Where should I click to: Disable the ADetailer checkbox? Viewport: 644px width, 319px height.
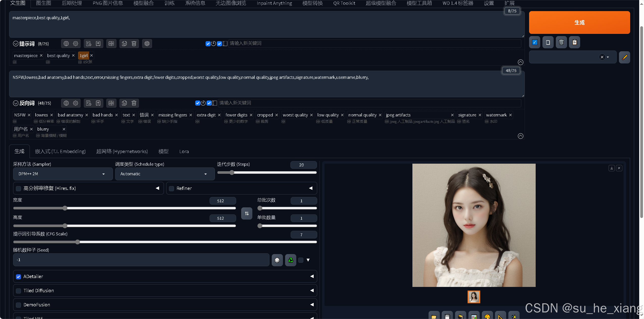point(18,277)
